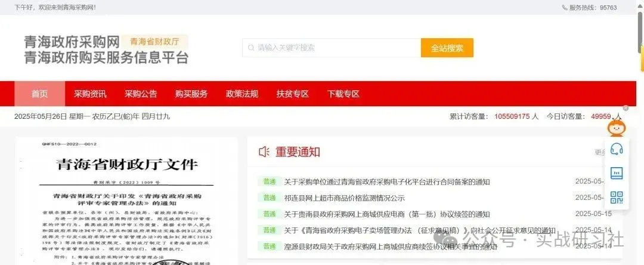Open the 扶贫专区 navigation item
644x265 pixels.
click(292, 94)
